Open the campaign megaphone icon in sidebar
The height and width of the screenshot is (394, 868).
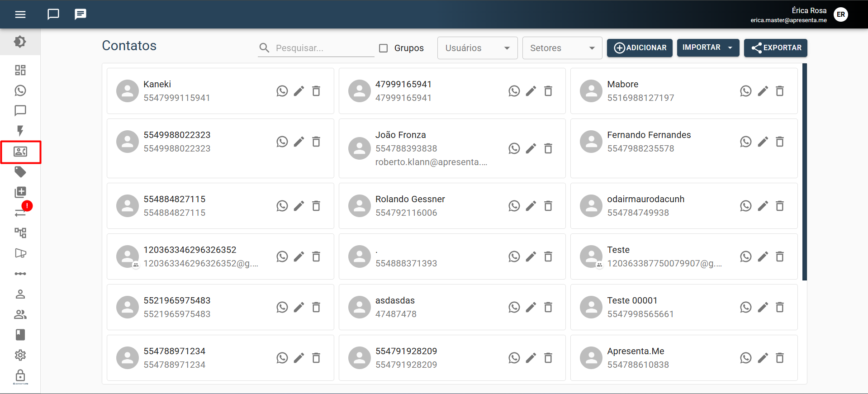tap(20, 253)
